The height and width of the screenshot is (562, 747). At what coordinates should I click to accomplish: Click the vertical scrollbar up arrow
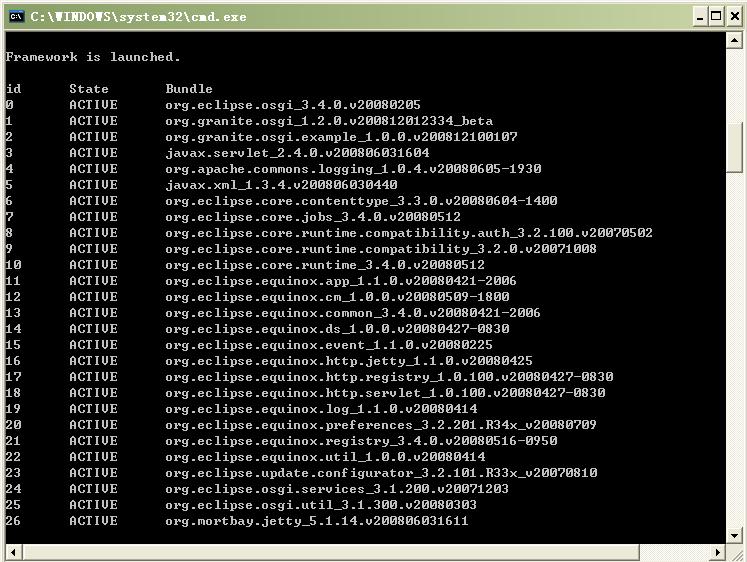(734, 41)
